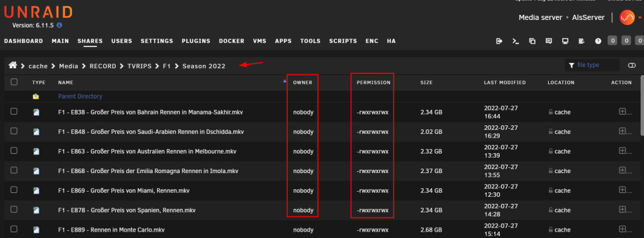Image resolution: width=644 pixels, height=238 pixels.
Task: Click the Name column sort arrow
Action: point(285,81)
